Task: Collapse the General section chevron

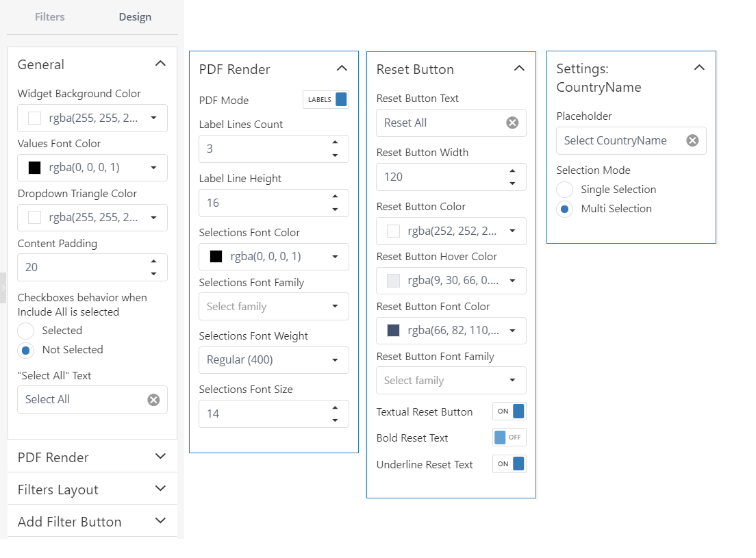Action: 160,64
